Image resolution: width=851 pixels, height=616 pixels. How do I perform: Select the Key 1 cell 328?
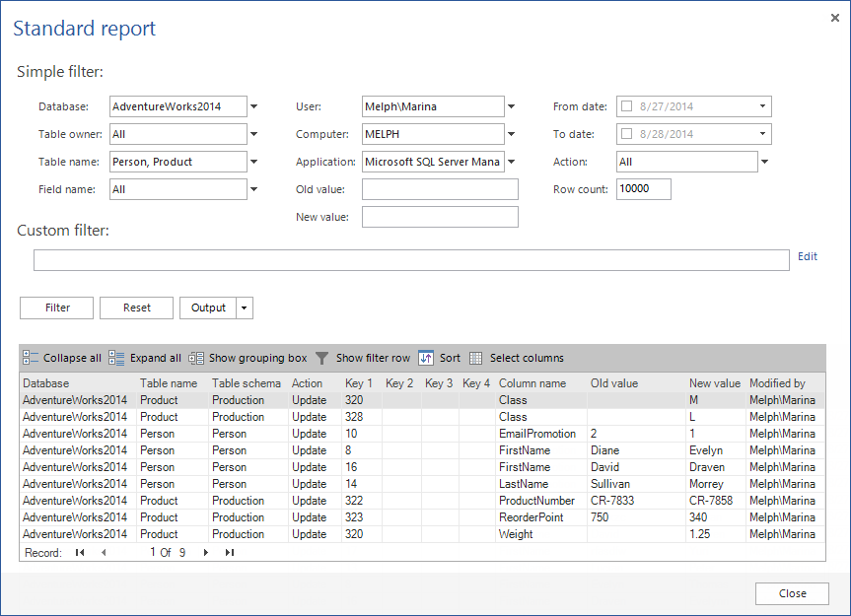point(362,417)
